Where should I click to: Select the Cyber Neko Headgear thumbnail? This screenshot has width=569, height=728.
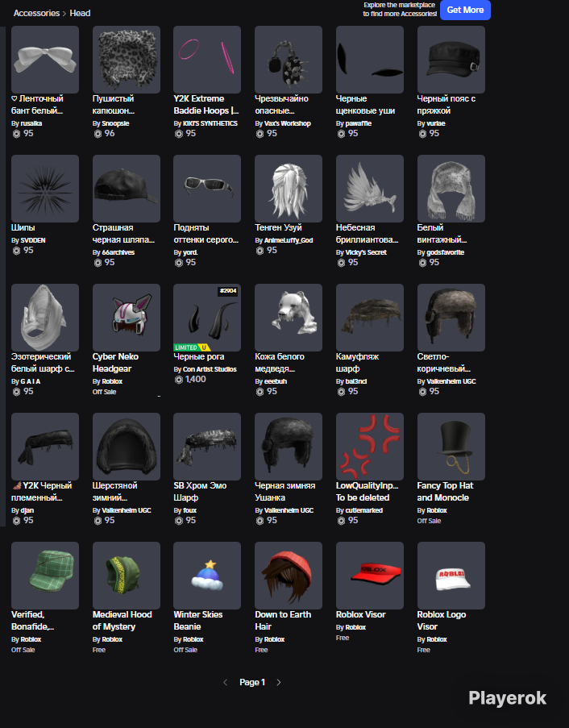click(127, 318)
